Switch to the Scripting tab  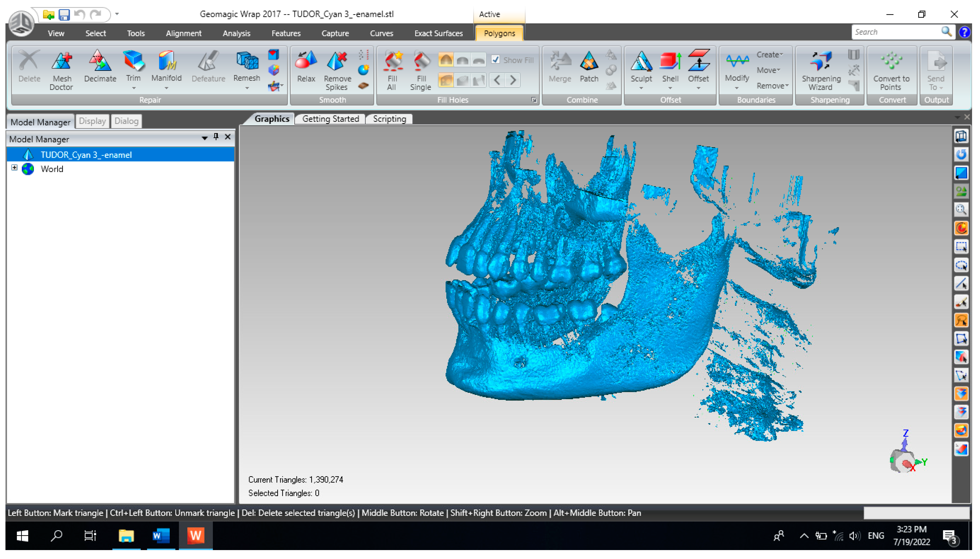pyautogui.click(x=389, y=119)
